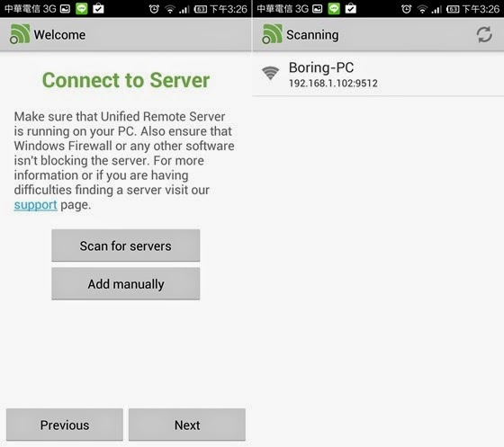
Task: Open LINE notification in right status bar
Action: 334,8
